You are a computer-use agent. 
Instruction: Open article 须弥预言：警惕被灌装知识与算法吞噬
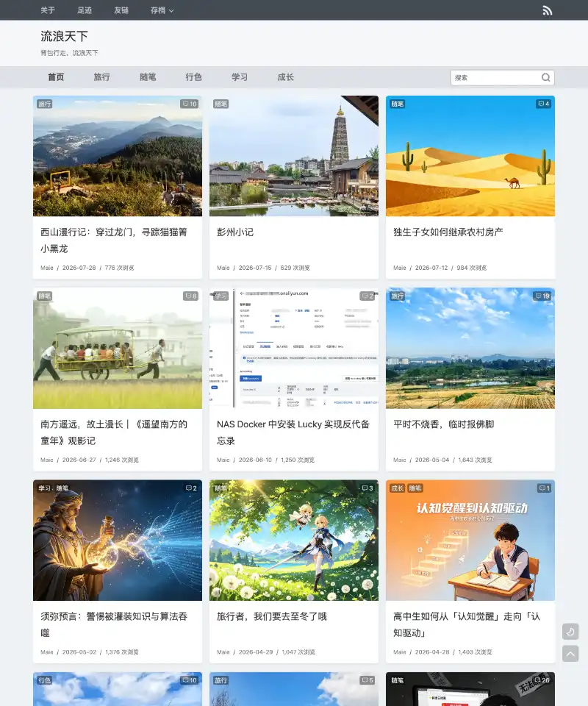tap(114, 624)
